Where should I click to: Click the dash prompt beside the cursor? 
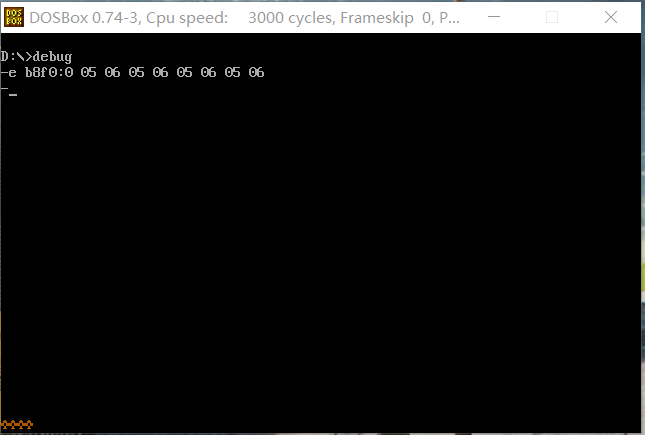click(5, 88)
